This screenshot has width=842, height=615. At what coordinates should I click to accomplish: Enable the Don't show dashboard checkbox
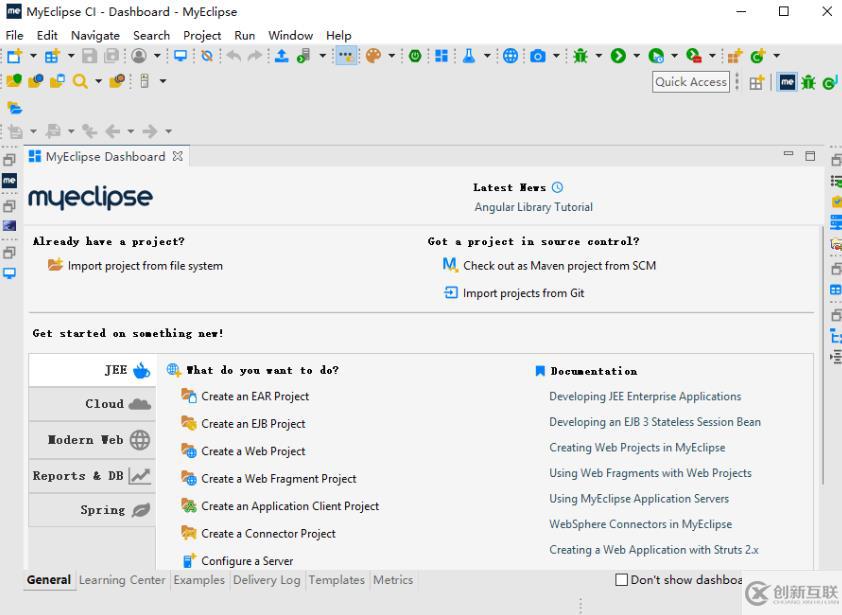(621, 580)
